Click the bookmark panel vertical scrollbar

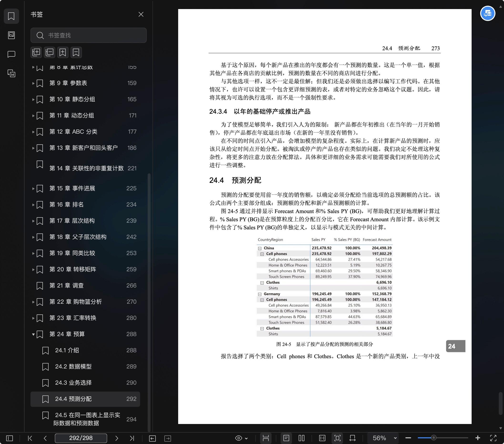(x=149, y=303)
